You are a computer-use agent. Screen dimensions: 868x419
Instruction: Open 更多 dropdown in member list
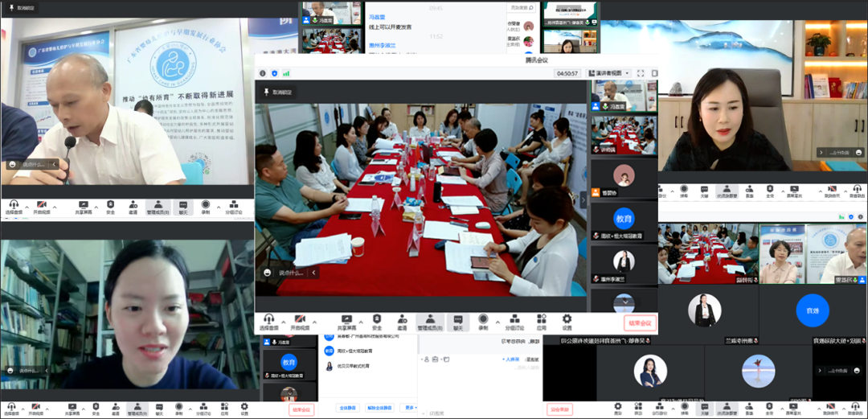(x=410, y=408)
